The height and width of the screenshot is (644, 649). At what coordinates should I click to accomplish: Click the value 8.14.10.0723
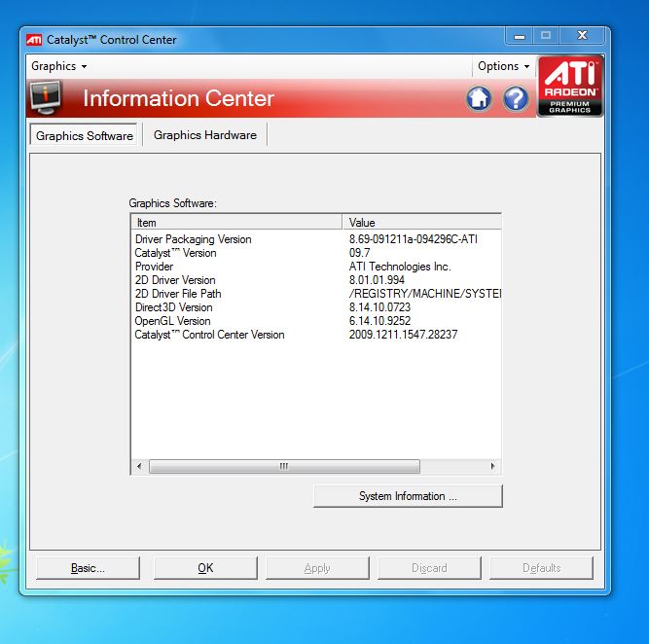point(379,307)
